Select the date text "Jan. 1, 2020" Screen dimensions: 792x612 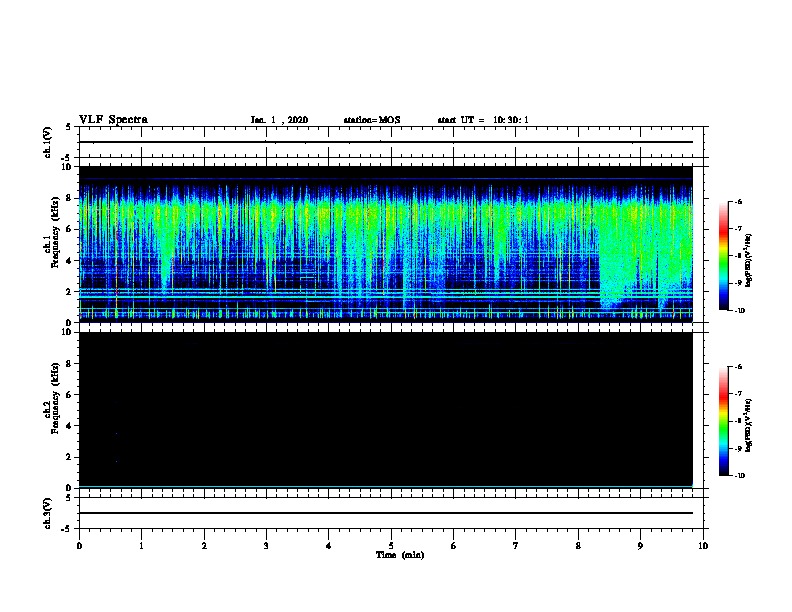pyautogui.click(x=279, y=120)
